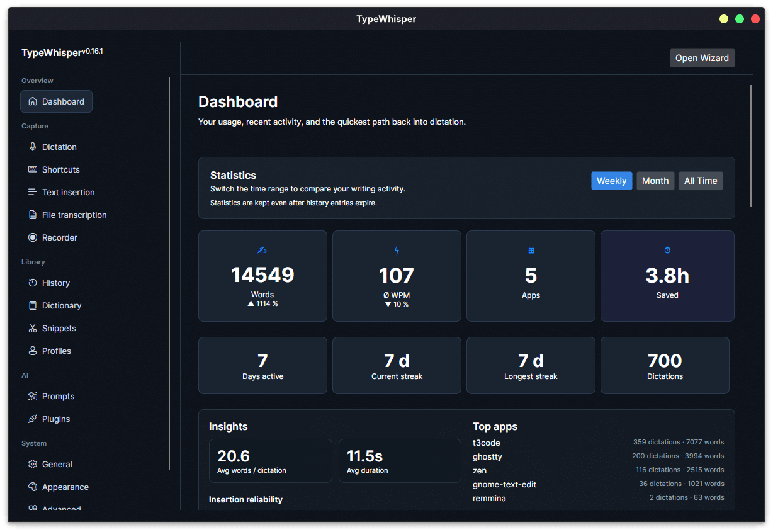773x532 pixels.
Task: Click the General gear icon
Action: pos(33,464)
